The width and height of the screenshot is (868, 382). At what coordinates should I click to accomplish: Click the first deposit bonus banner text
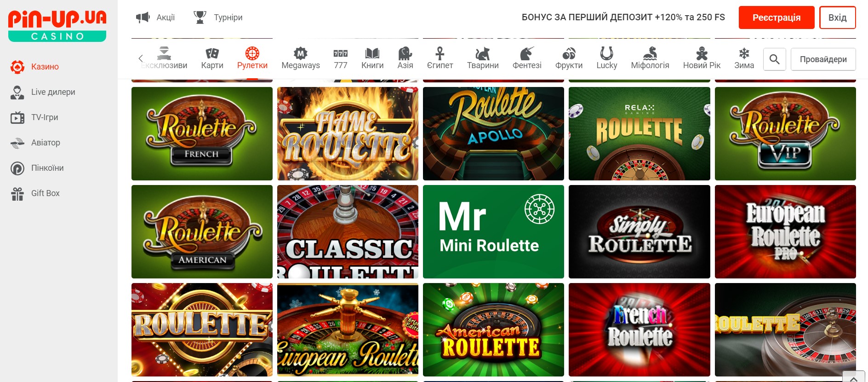(623, 17)
